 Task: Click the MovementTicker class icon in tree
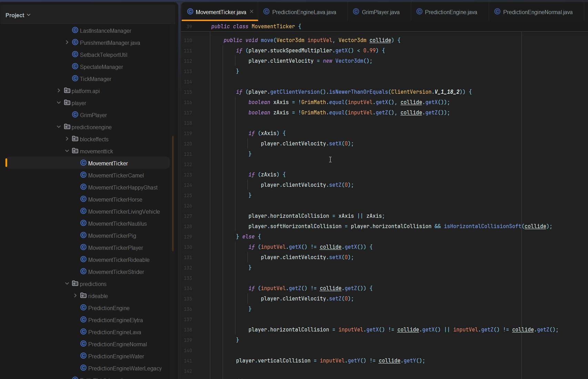pyautogui.click(x=83, y=163)
